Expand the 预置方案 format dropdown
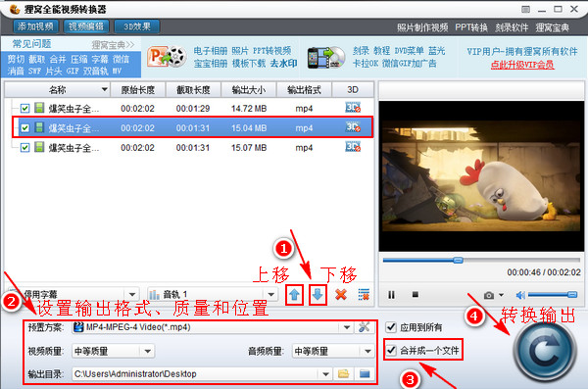588x389 pixels. pyautogui.click(x=347, y=327)
